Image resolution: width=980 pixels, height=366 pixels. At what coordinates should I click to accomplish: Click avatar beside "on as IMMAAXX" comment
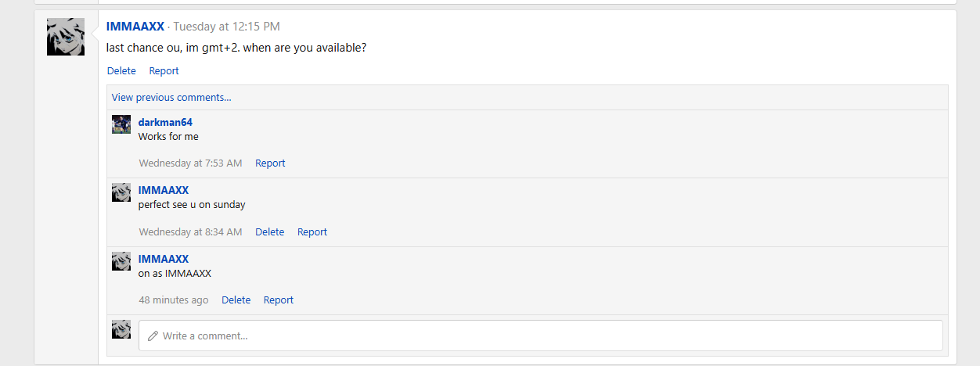[x=121, y=261]
